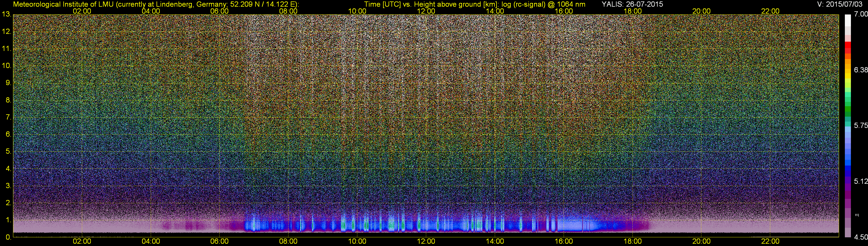The width and height of the screenshot is (868, 246).
Task: Click 16:00 on the top time axis
Action: (x=564, y=11)
